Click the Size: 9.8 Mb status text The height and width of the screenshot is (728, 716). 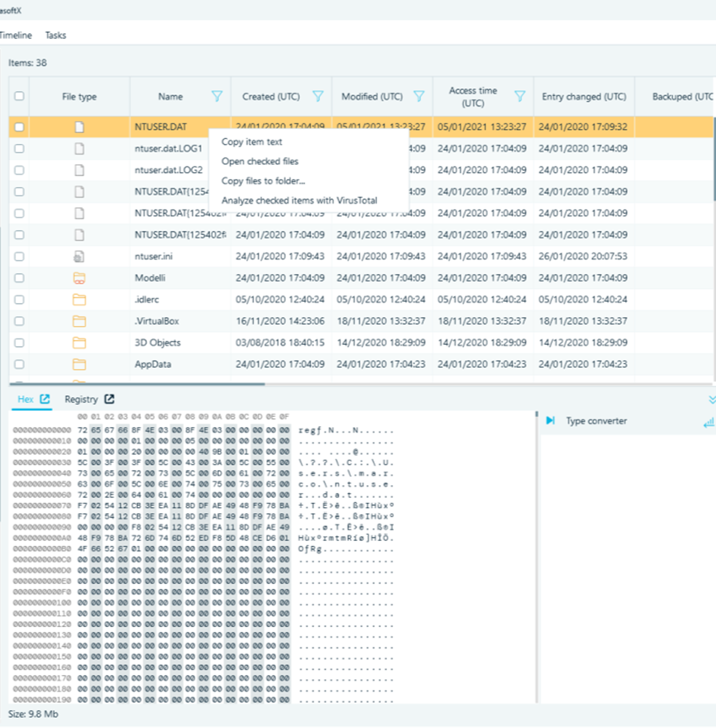(33, 714)
